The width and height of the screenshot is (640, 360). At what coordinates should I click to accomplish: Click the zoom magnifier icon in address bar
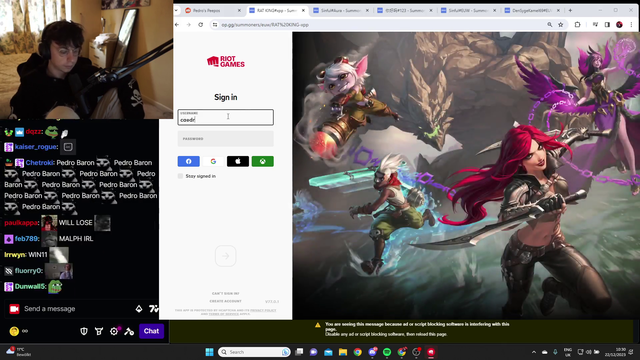(550, 25)
